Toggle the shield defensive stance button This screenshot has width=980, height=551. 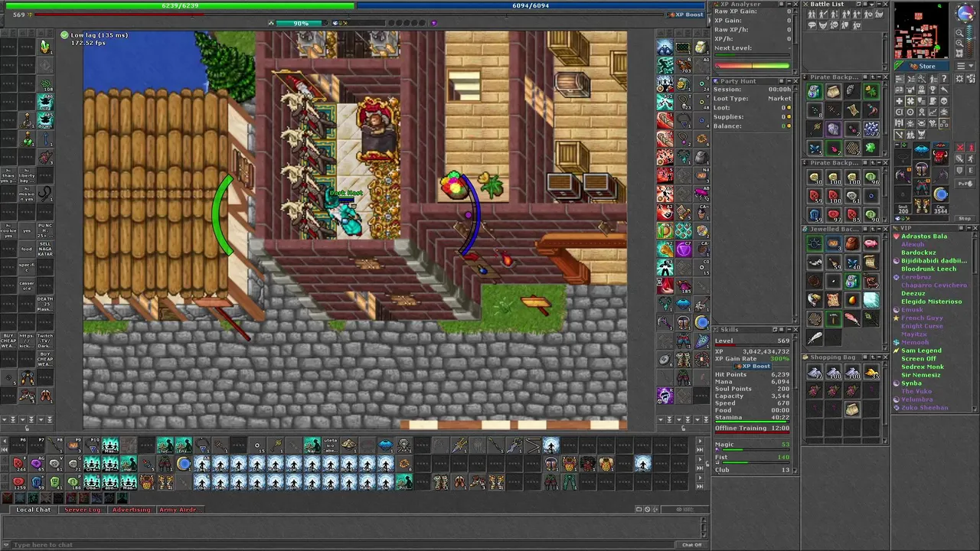point(960,170)
